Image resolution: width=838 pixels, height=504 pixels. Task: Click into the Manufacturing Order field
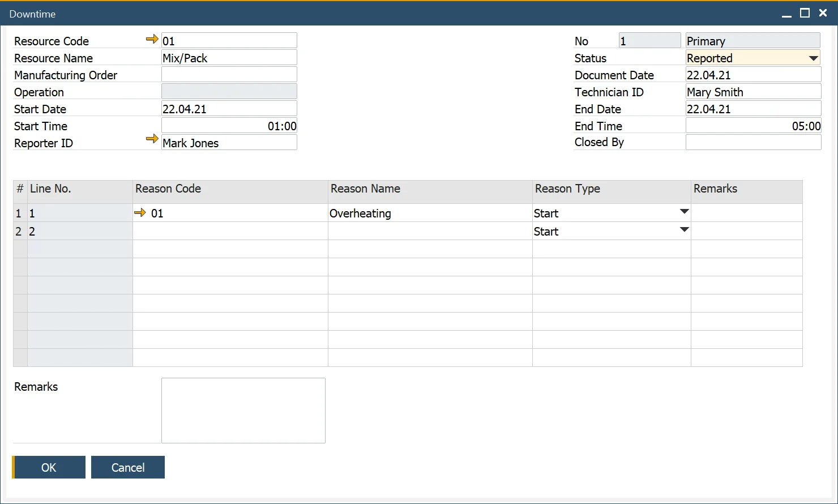point(229,75)
